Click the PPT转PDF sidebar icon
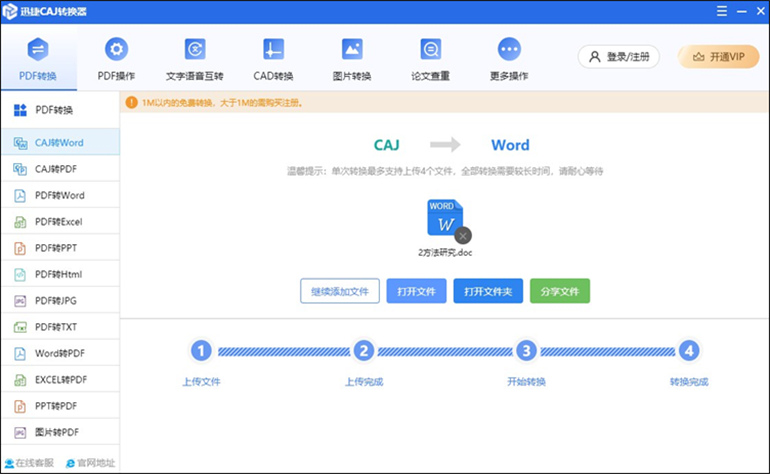This screenshot has width=770, height=474. (20, 406)
